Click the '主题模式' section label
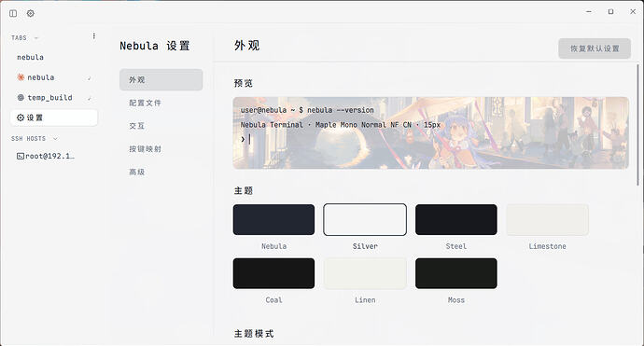The width and height of the screenshot is (644, 346). (254, 334)
